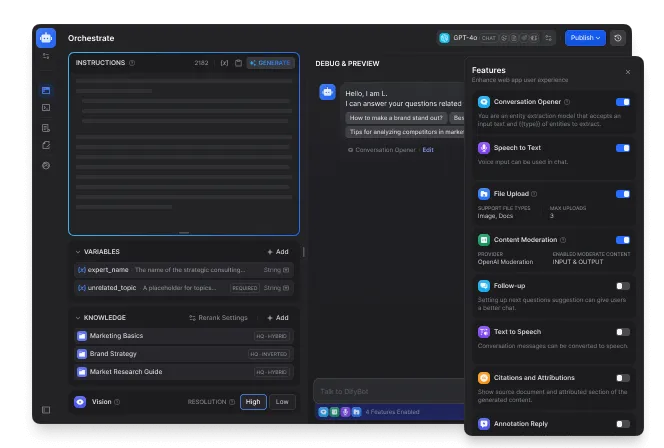Click the Vision eye icon

tap(80, 402)
